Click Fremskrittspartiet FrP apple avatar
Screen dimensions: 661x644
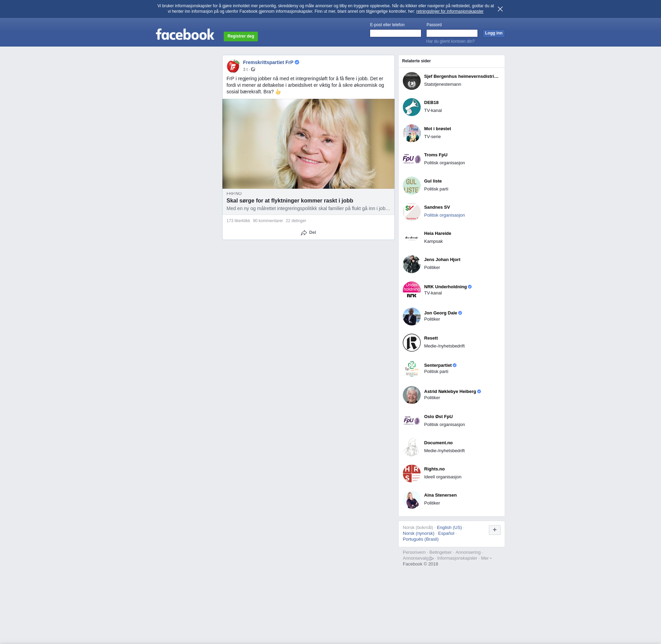click(233, 66)
